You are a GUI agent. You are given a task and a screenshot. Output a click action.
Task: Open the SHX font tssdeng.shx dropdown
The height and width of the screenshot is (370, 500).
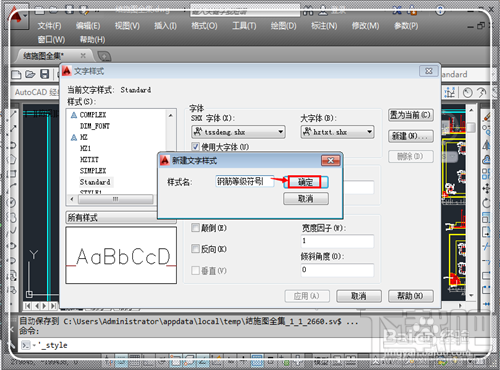239,132
